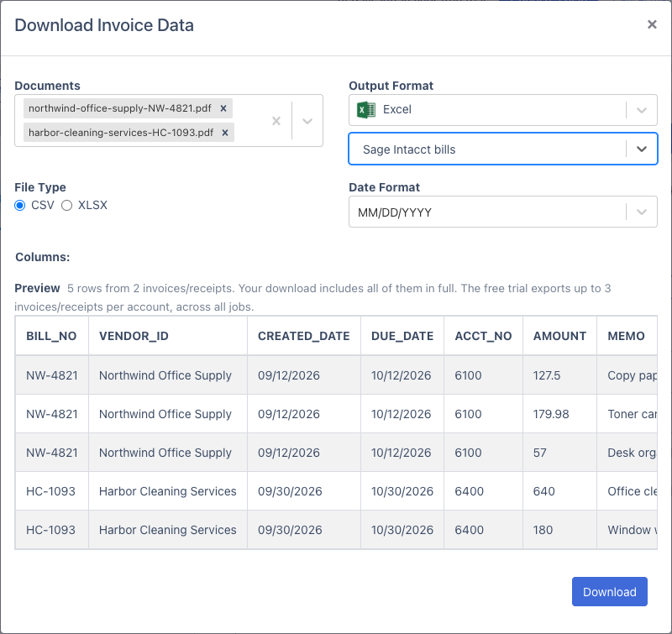The image size is (672, 634).
Task: Click due date 10/30/2026 in the 640 row
Action: point(402,491)
